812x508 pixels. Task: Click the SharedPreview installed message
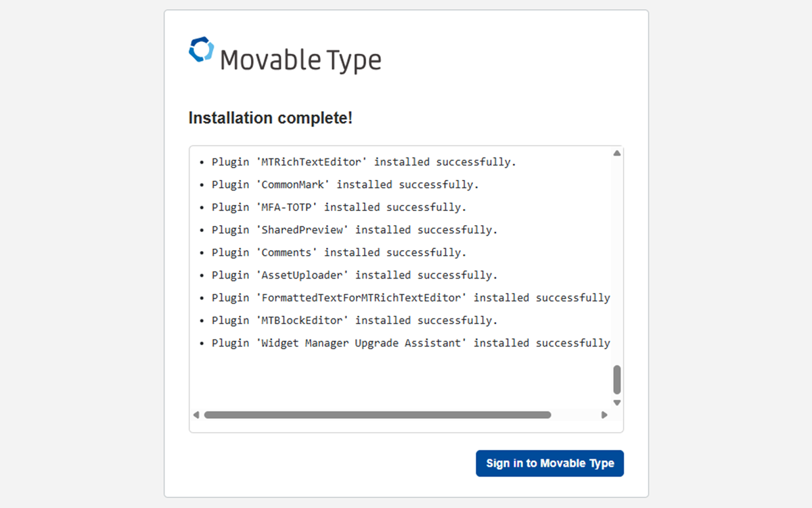[x=354, y=230]
